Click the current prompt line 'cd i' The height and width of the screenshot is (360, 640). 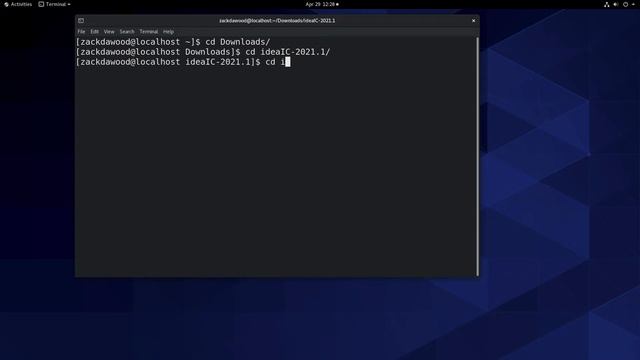183,62
